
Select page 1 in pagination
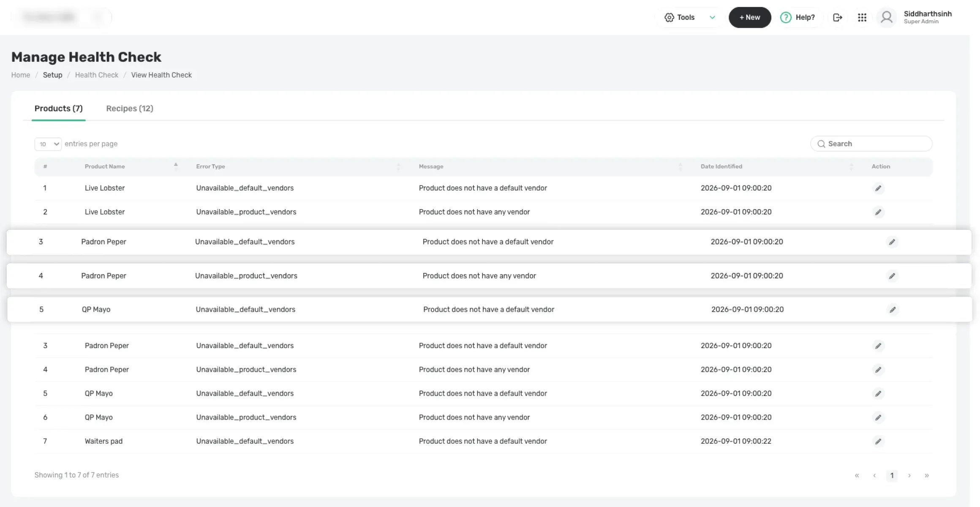point(892,475)
